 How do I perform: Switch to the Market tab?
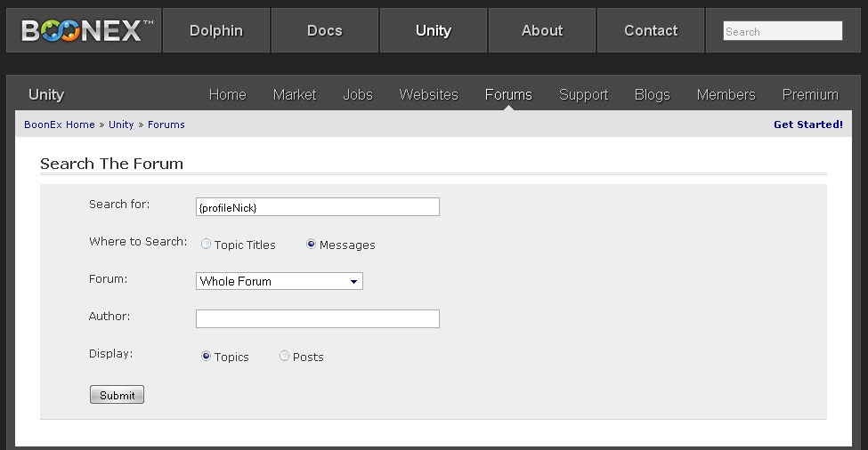tap(295, 95)
